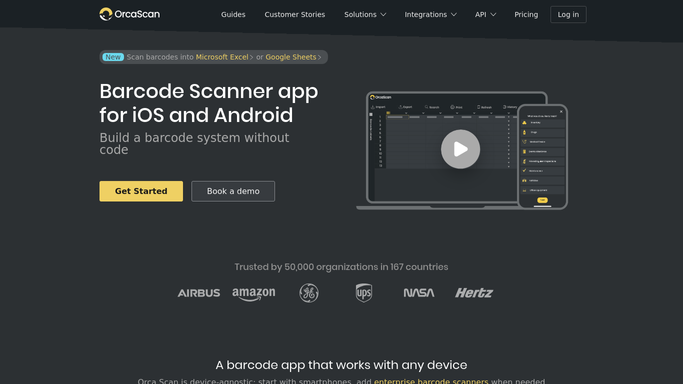
Task: Click the GE circular logo
Action: click(x=309, y=293)
